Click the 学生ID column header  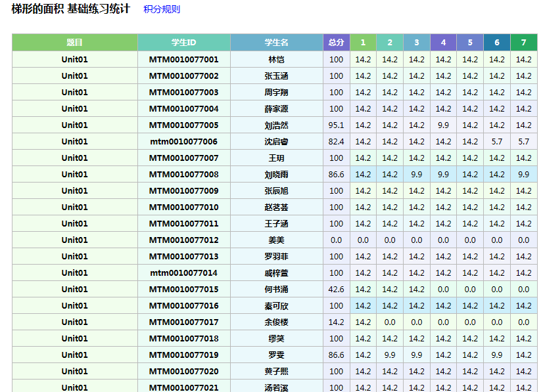184,43
